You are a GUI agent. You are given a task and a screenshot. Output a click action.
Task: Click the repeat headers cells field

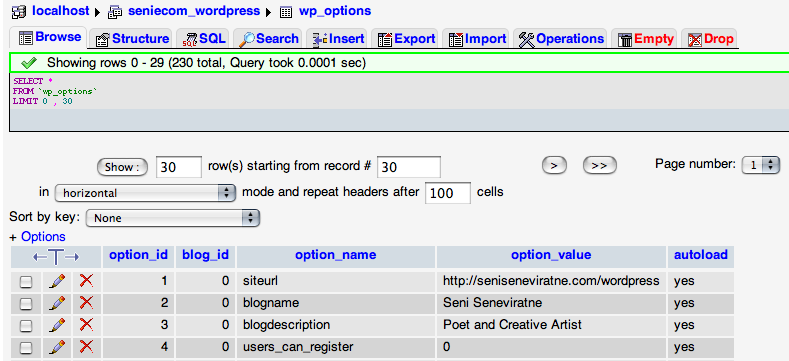(448, 193)
